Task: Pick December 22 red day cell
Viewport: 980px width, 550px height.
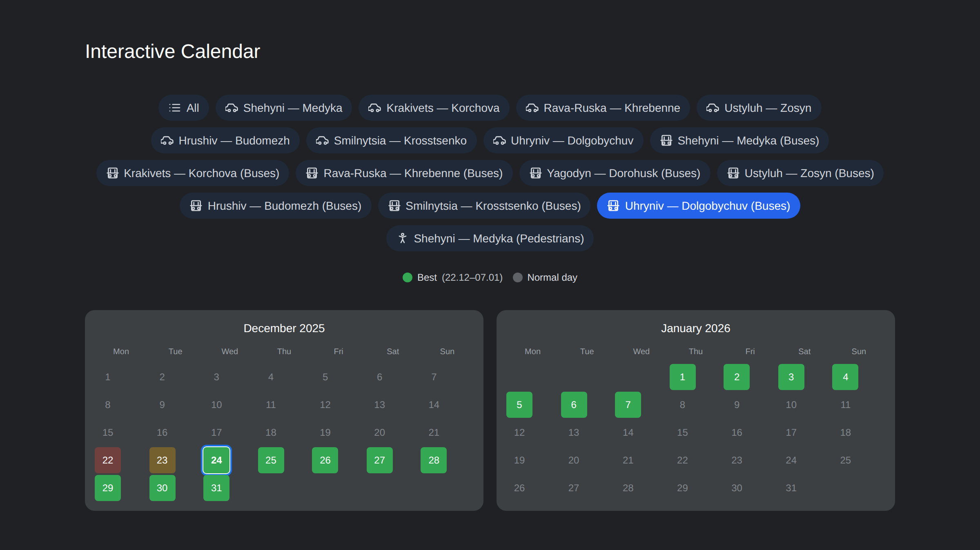Action: [x=108, y=460]
